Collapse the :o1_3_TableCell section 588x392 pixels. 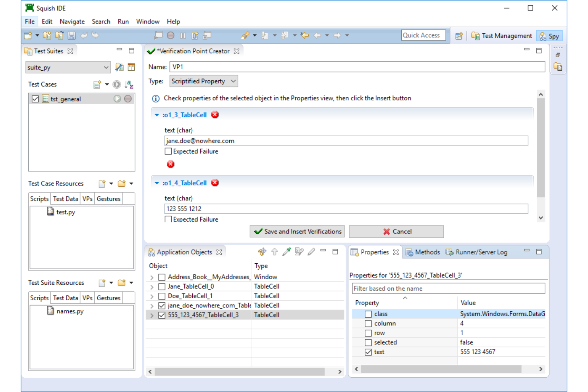pyautogui.click(x=157, y=115)
